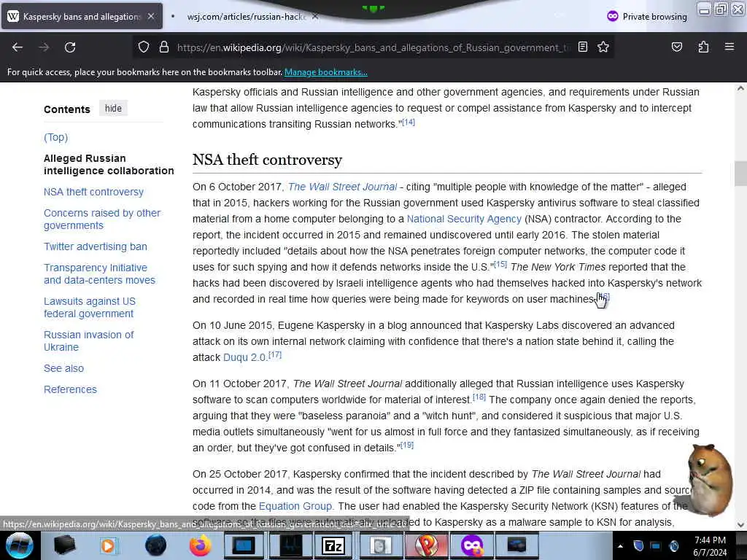Jump to Russian invasion of Ukraine section
The width and height of the screenshot is (747, 560).
click(x=88, y=341)
